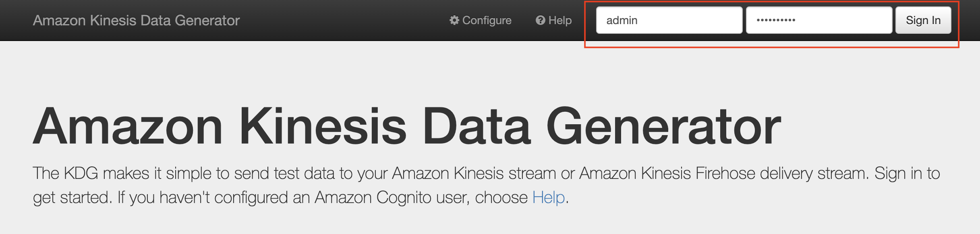Follow the blue Help link in the description
The height and width of the screenshot is (234, 980).
(549, 197)
